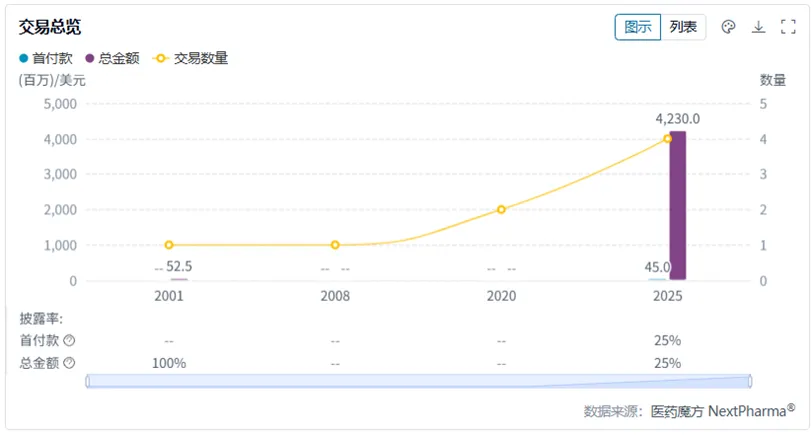
Task: Click the help icon next to 首付款
Action: tap(69, 340)
